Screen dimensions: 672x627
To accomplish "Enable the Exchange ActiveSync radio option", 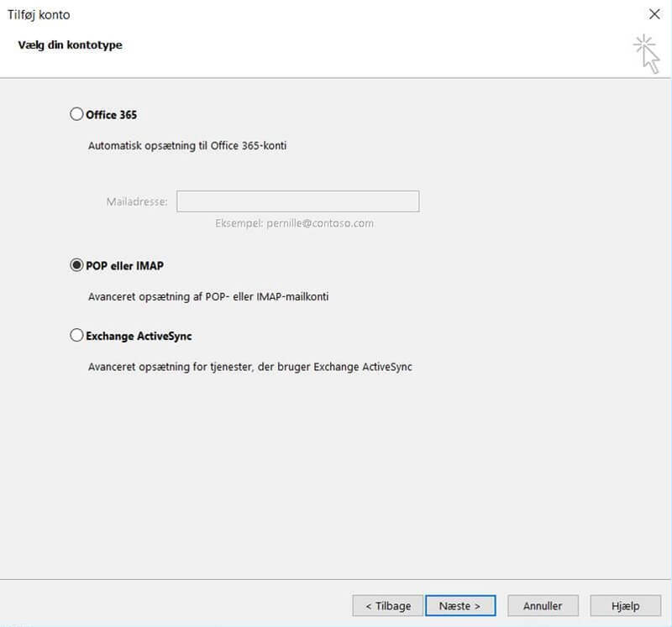I will pyautogui.click(x=77, y=336).
